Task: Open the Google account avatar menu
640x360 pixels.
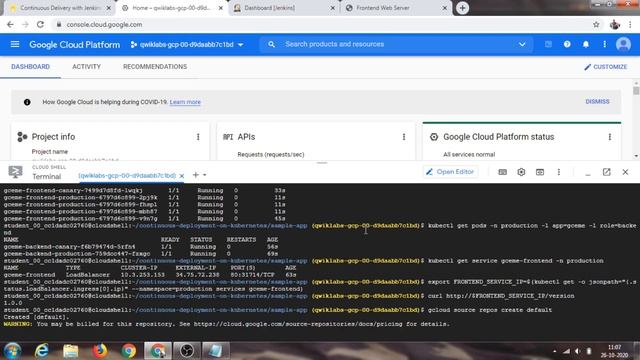Action: click(x=623, y=44)
